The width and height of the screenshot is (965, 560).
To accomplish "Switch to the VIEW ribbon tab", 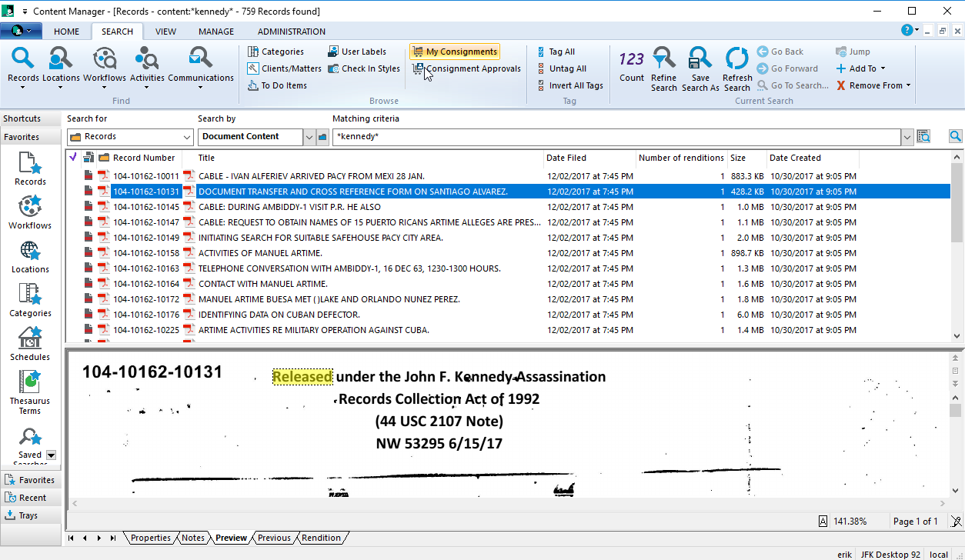I will coord(165,32).
